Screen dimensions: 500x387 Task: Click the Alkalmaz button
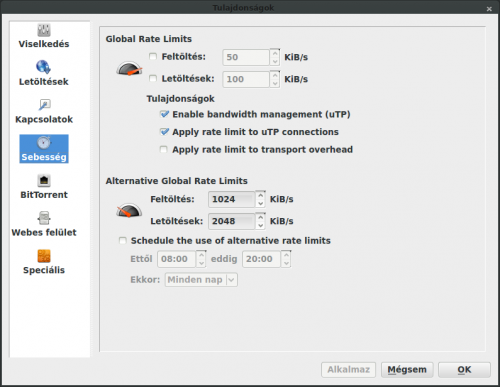point(348,370)
